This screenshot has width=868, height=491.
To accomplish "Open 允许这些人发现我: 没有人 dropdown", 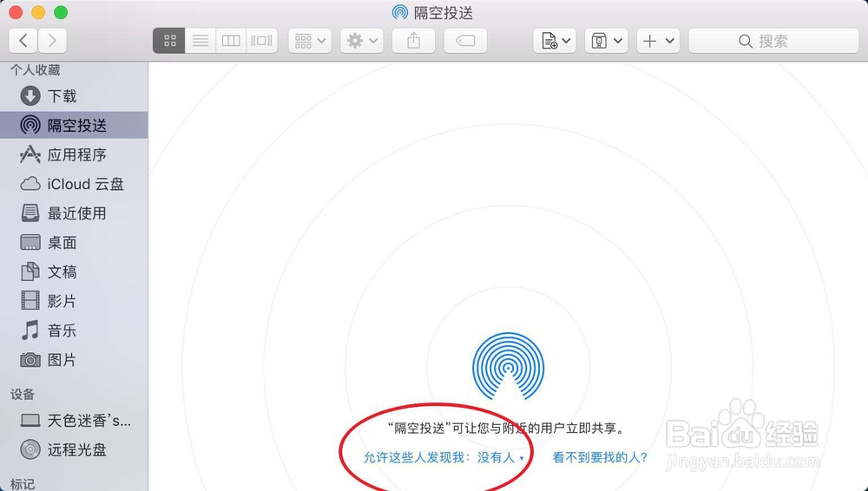I will point(444,458).
